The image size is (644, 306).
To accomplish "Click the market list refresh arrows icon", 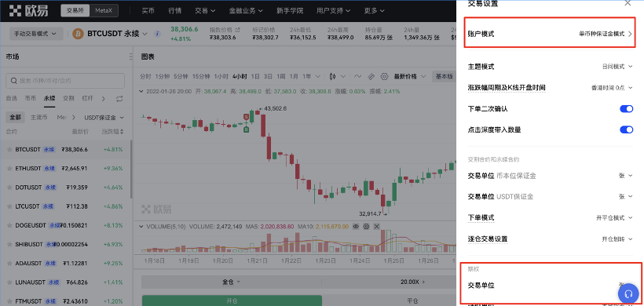I will pyautogui.click(x=119, y=98).
